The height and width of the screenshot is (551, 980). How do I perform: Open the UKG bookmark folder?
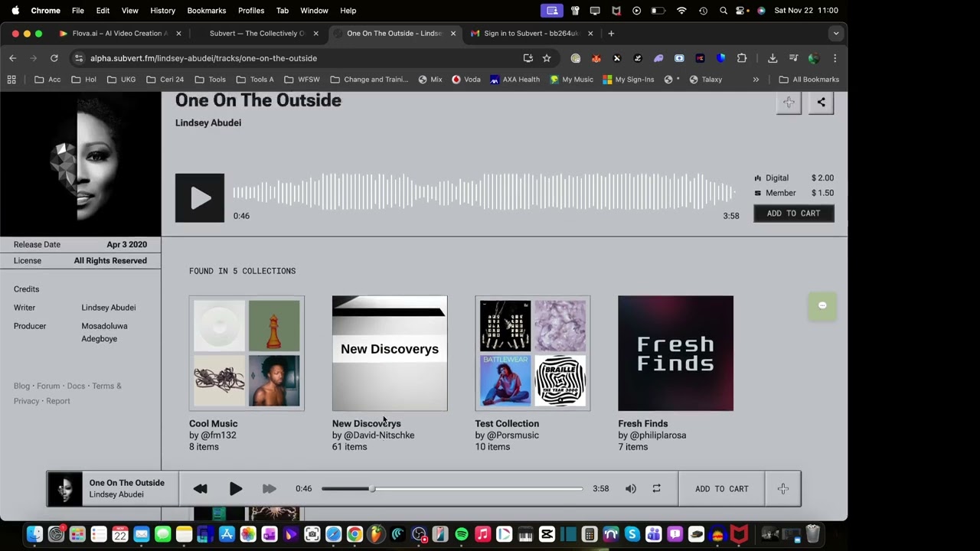click(x=121, y=80)
